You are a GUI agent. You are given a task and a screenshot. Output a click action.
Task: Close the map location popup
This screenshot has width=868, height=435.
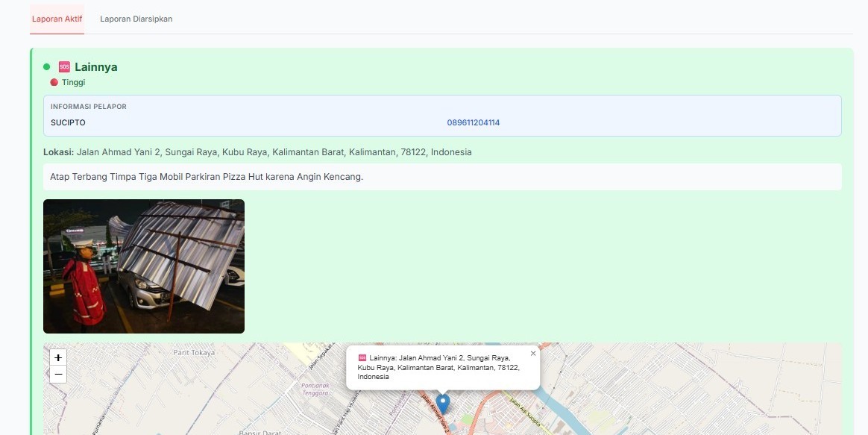click(533, 354)
